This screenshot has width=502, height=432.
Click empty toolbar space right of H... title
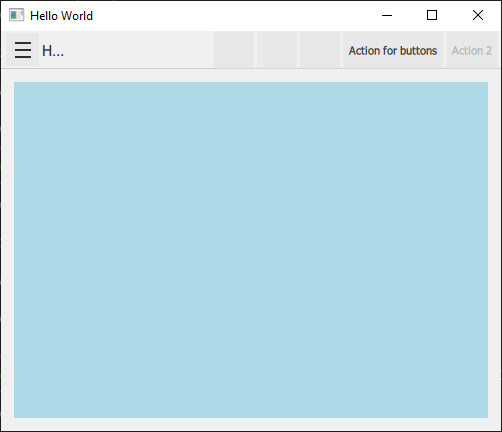(x=138, y=50)
